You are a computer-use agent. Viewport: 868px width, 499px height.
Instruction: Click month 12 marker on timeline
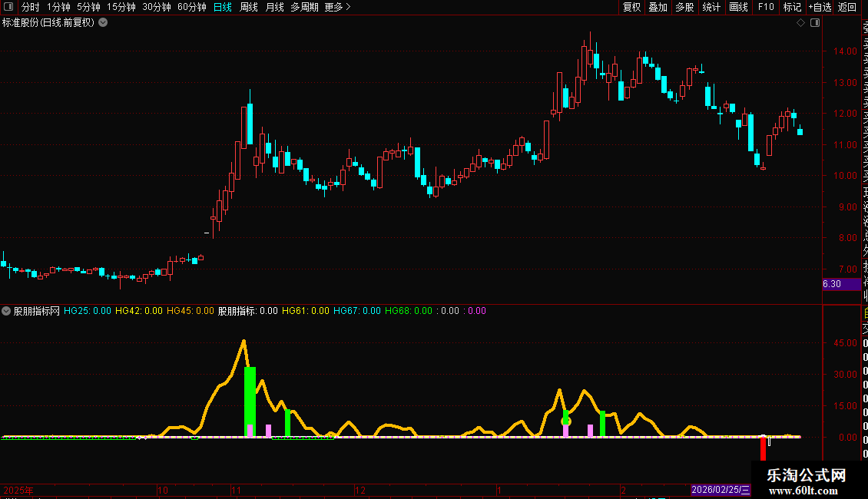pos(360,490)
